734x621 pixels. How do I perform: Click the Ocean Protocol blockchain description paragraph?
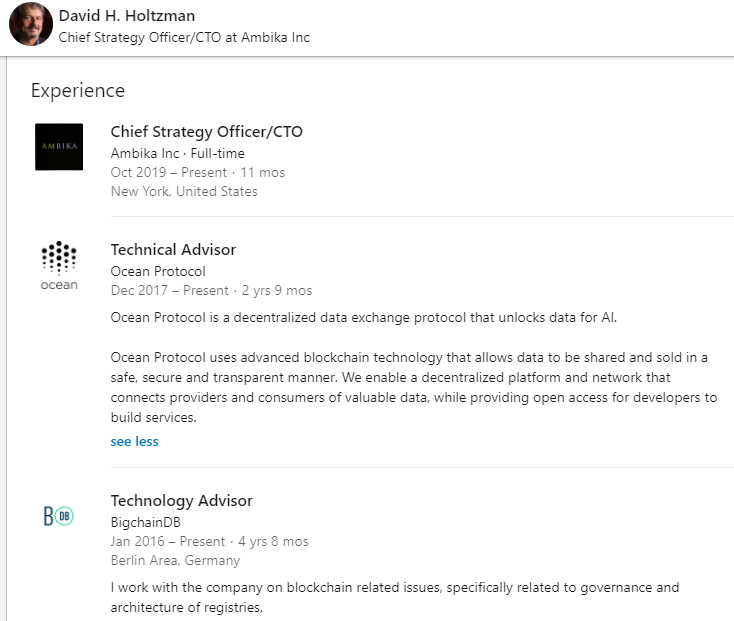(x=414, y=387)
